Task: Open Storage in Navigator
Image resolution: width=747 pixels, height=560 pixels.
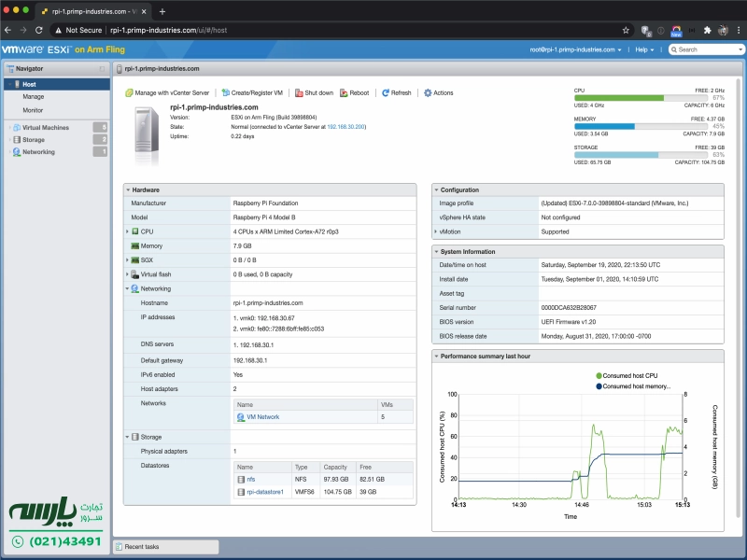Action: point(34,139)
